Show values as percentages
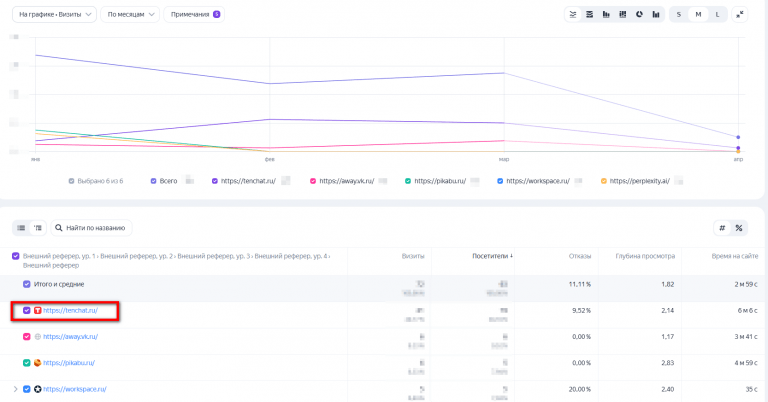The image size is (768, 402). click(x=739, y=228)
